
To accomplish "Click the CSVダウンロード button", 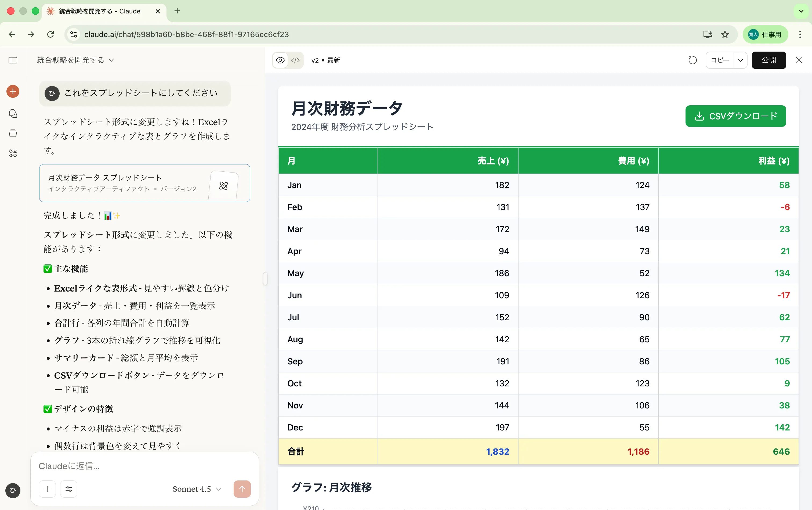I will pyautogui.click(x=735, y=116).
